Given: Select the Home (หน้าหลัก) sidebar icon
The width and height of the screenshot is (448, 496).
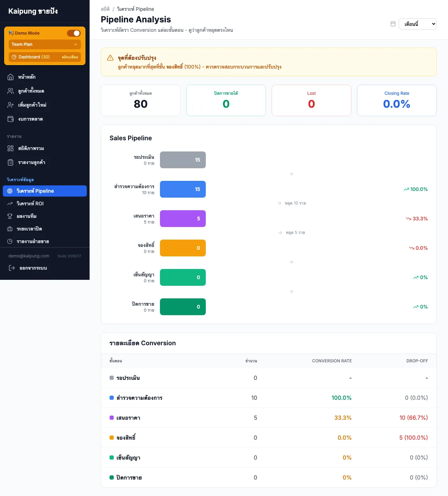Looking at the screenshot, I should 10,77.
